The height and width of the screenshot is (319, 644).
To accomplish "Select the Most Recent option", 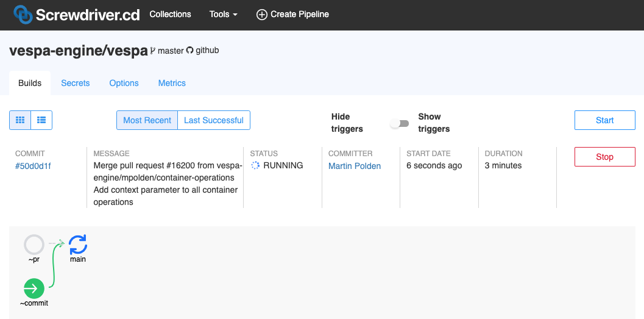I will point(147,120).
